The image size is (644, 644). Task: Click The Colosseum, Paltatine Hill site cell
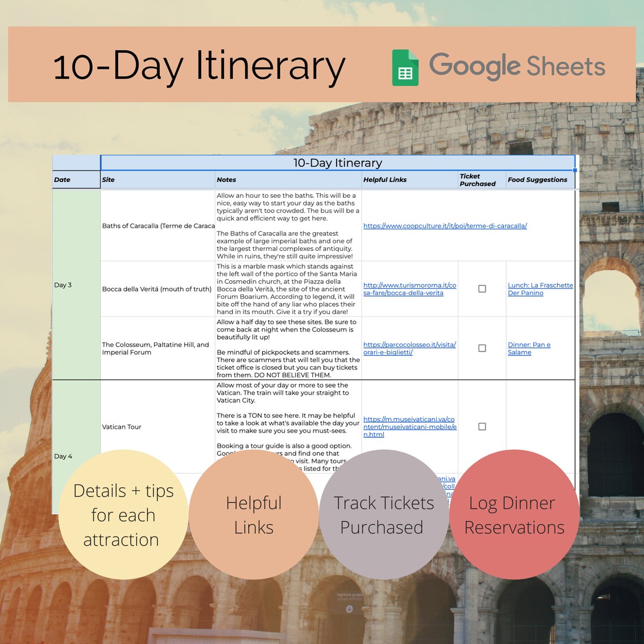tap(158, 349)
